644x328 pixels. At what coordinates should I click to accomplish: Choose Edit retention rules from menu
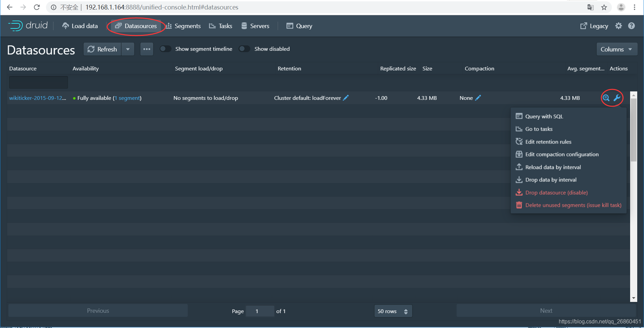568,142
